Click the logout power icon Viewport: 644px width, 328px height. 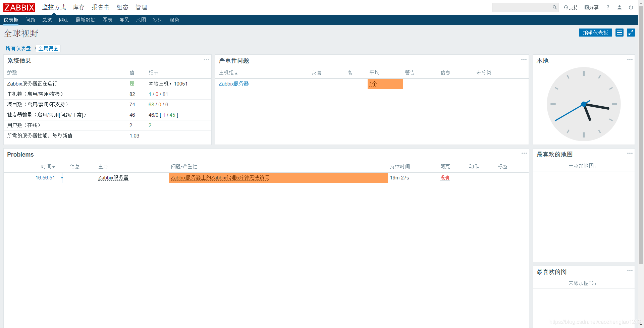tap(631, 7)
